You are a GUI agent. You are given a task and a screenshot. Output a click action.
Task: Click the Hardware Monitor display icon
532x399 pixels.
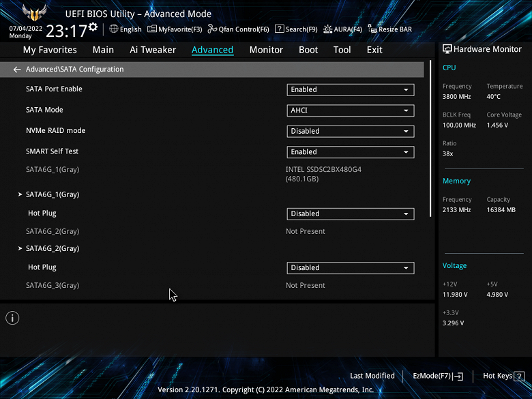[x=447, y=49]
